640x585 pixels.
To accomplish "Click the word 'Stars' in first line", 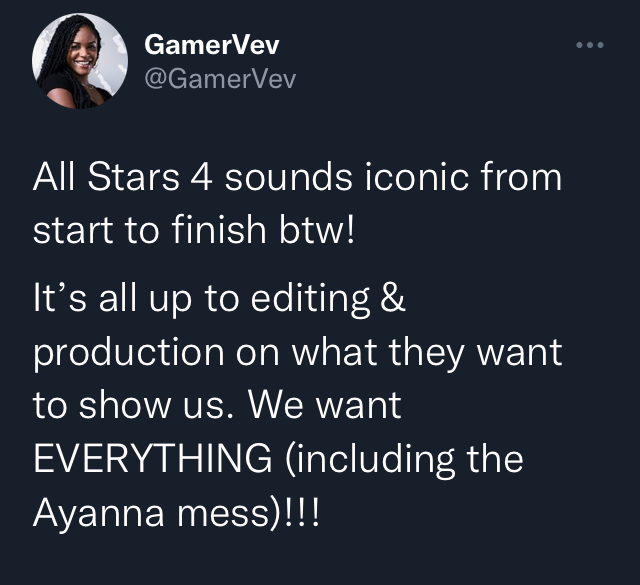I will click(133, 176).
